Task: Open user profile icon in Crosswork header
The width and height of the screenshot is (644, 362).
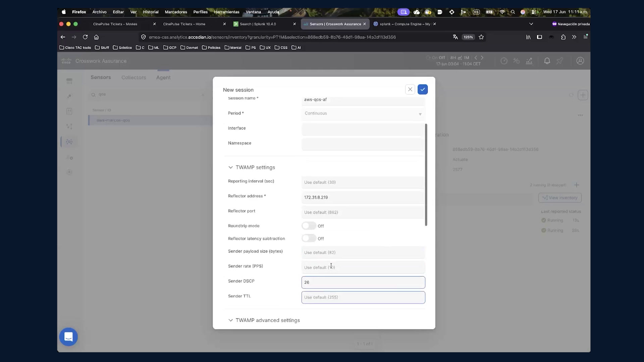Action: (x=580, y=61)
